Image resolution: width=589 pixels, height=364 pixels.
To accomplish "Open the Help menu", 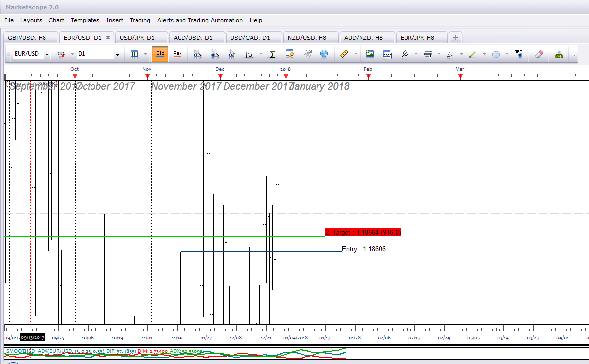I will (256, 20).
